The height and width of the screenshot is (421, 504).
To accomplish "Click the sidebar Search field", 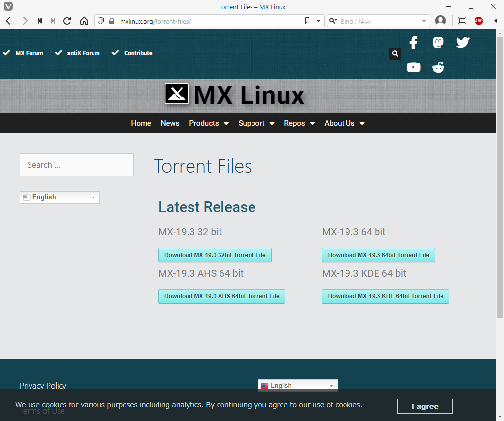I will click(77, 164).
